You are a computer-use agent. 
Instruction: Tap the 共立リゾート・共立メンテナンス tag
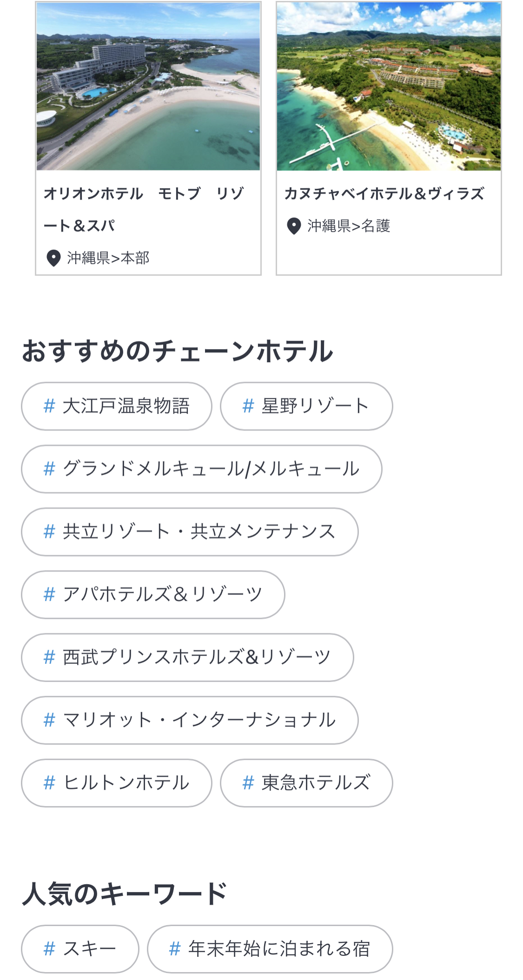tap(190, 532)
